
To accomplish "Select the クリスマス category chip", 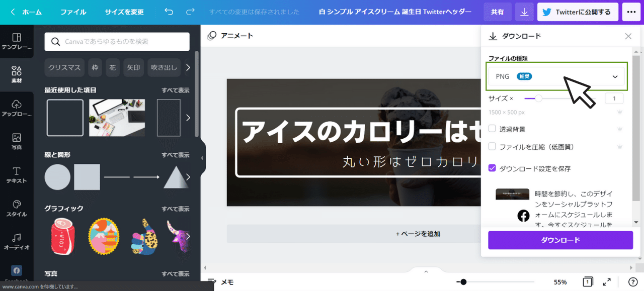I will tap(64, 67).
